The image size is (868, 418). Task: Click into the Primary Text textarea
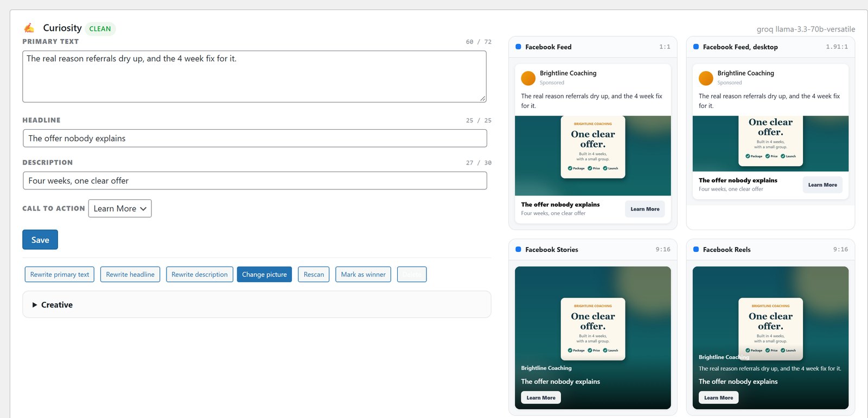pyautogui.click(x=254, y=77)
